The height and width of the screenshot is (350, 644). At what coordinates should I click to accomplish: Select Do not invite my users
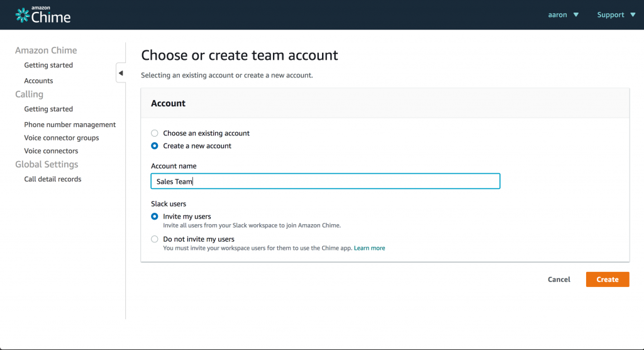point(155,239)
